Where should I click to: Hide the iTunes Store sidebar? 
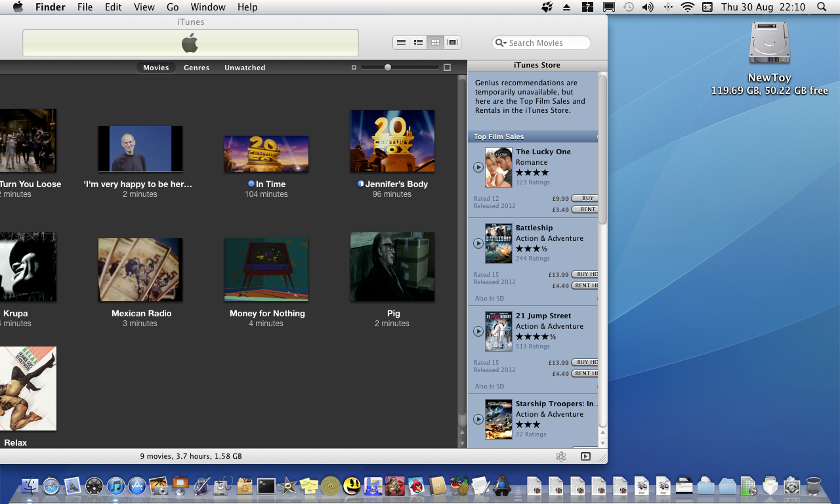pos(586,456)
